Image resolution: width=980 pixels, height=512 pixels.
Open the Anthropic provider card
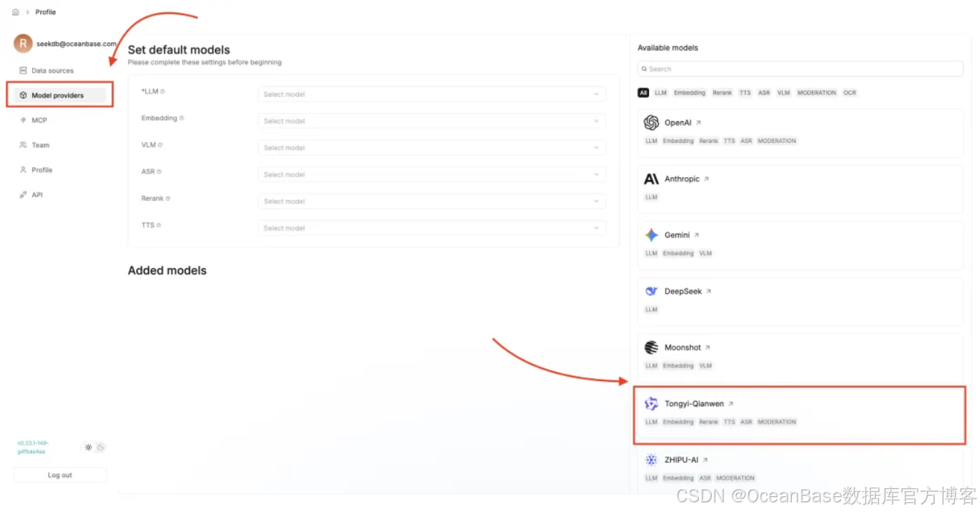800,189
